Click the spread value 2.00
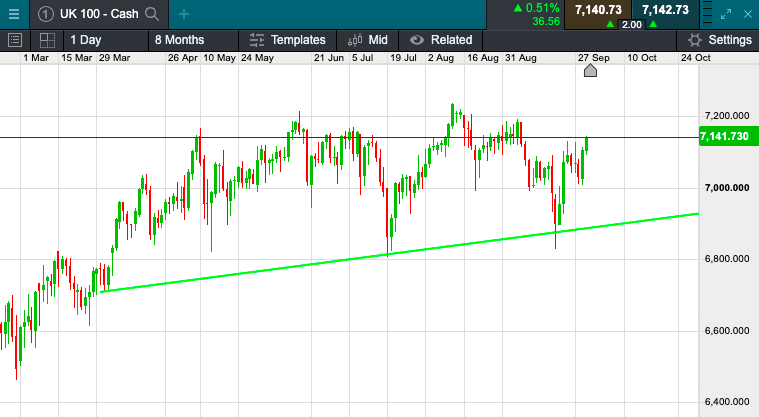 [631, 24]
